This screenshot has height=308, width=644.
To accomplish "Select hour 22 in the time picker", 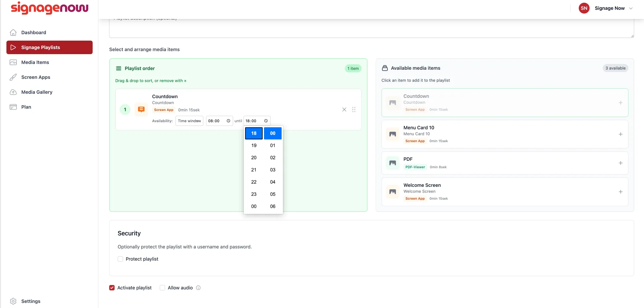I will [x=254, y=182].
